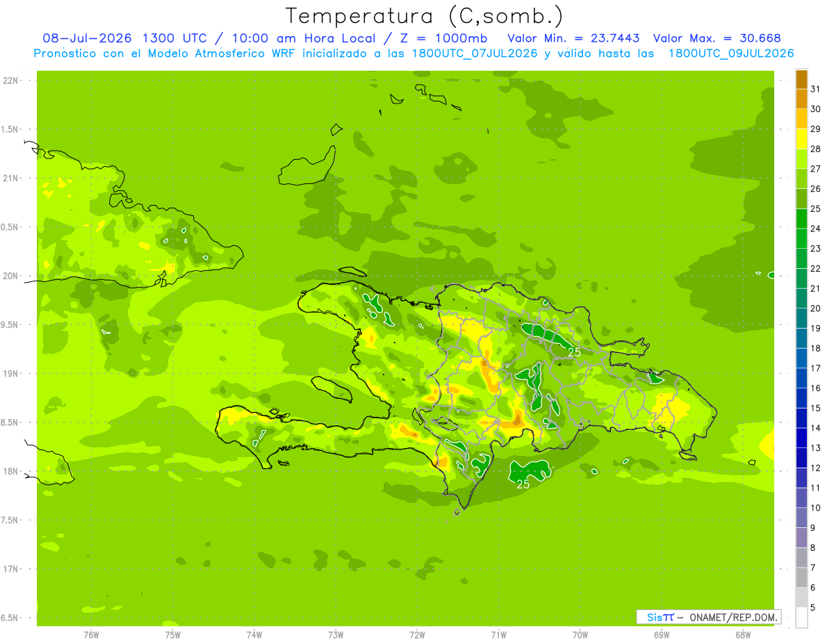The width and height of the screenshot is (834, 644).
Task: Click the white swatch below legend value 5
Action: click(801, 618)
